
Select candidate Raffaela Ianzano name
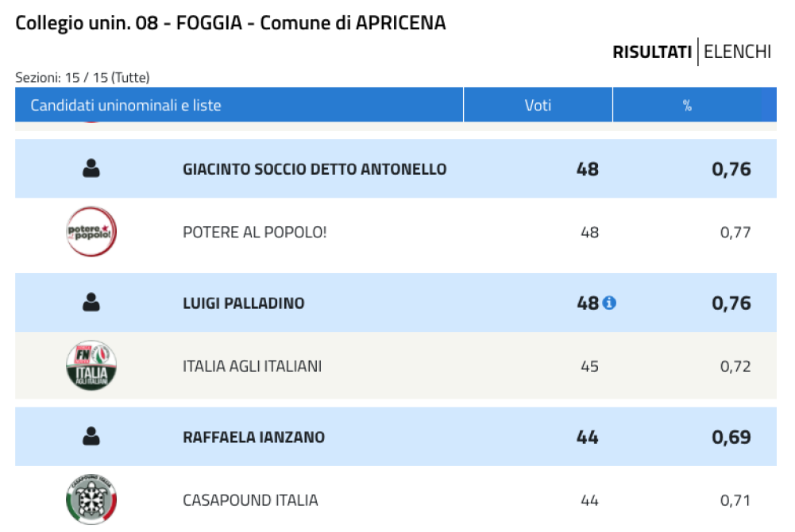(253, 437)
